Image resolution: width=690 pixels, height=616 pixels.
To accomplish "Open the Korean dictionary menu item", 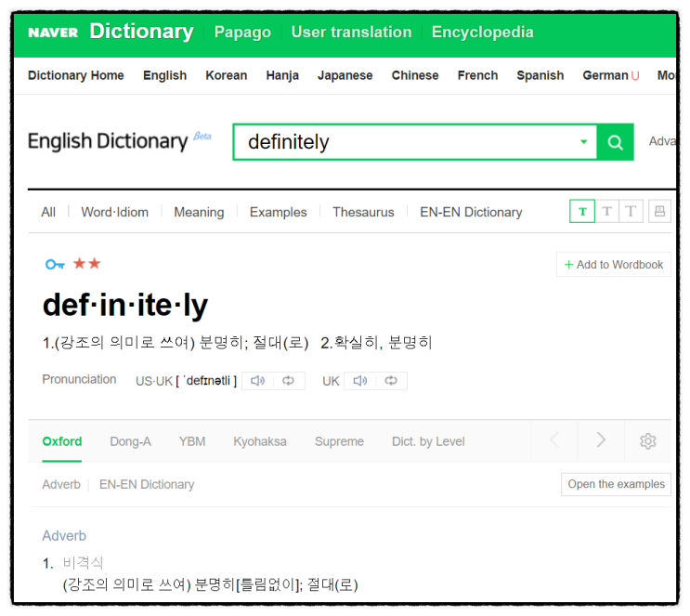I will [x=227, y=76].
